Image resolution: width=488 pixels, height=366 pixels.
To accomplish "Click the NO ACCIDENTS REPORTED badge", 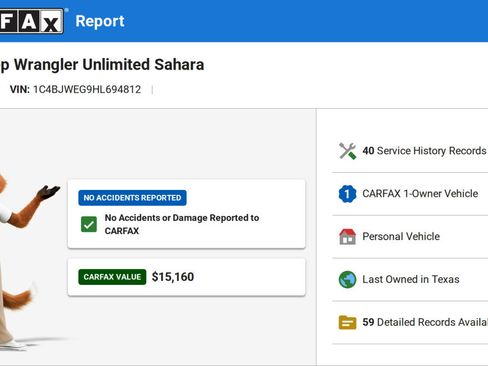I will tap(132, 198).
